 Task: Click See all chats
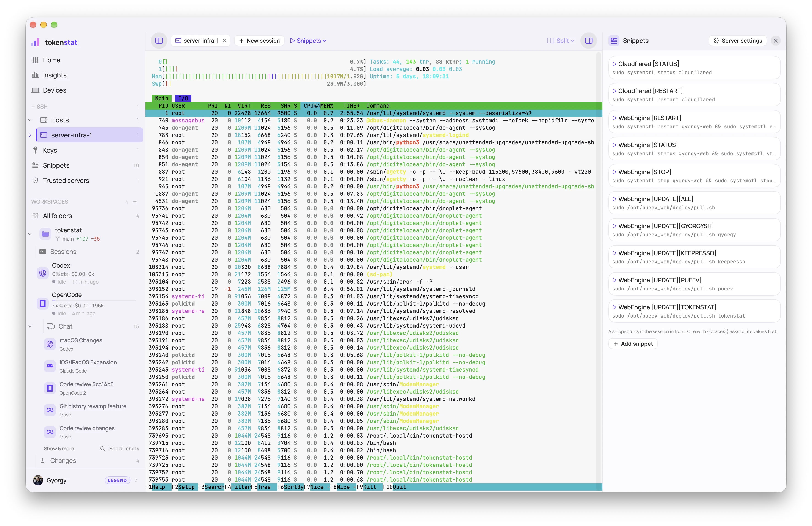click(120, 448)
